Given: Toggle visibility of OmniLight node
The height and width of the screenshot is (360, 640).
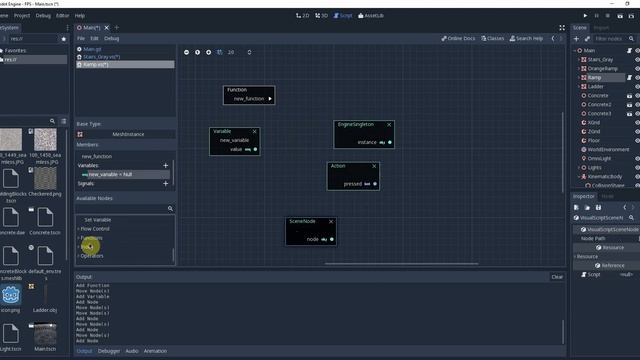Looking at the screenshot, I should (x=637, y=158).
